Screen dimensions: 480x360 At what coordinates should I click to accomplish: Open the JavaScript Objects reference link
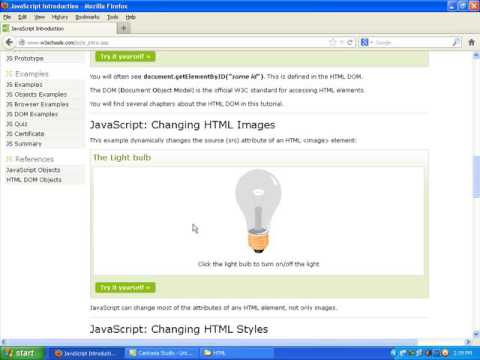(x=33, y=170)
